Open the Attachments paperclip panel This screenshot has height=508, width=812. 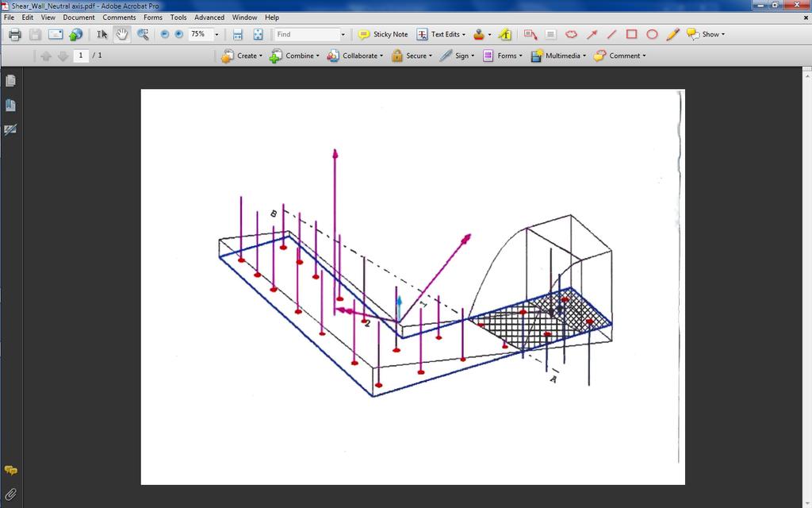tap(10, 494)
